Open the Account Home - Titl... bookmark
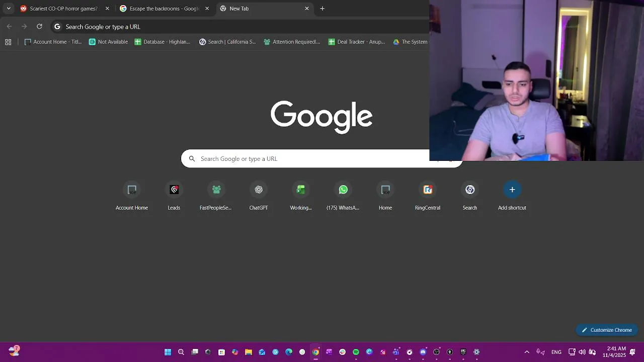644x362 pixels. click(x=53, y=42)
